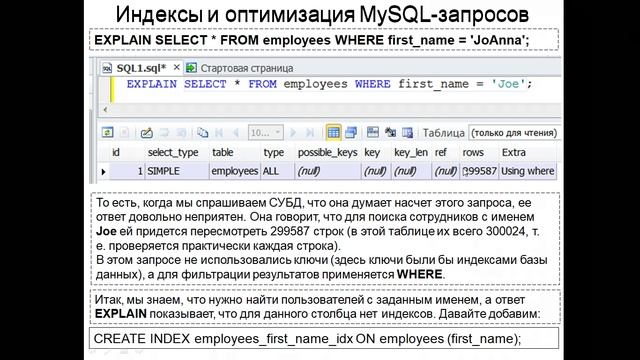Click the id cell with value 1

pos(127,171)
